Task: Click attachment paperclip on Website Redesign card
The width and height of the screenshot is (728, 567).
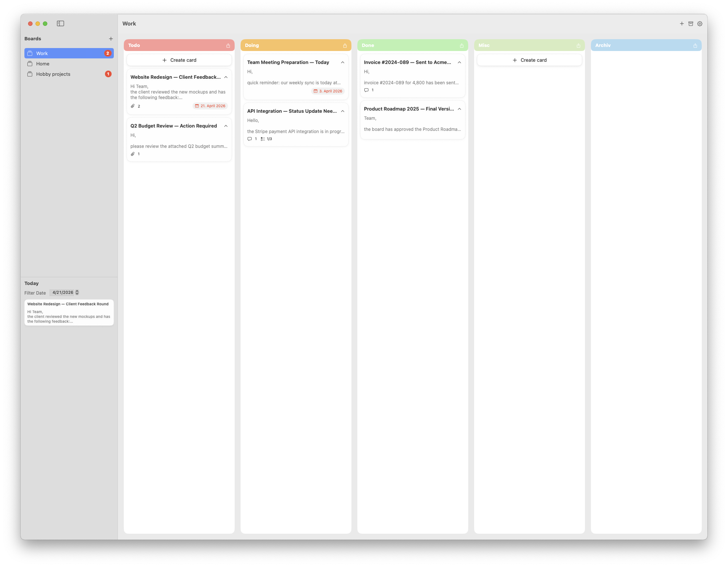Action: pos(133,106)
